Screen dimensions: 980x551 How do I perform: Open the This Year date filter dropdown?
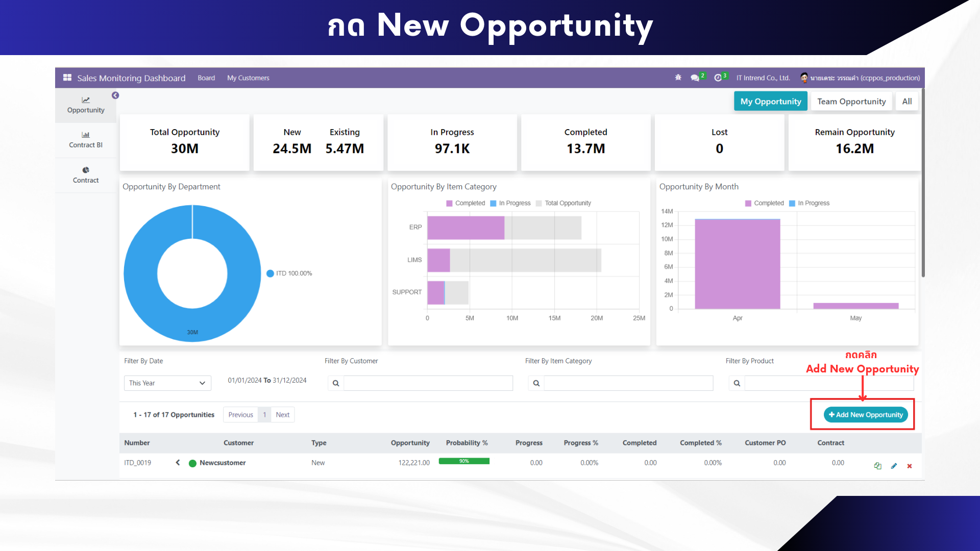[167, 383]
